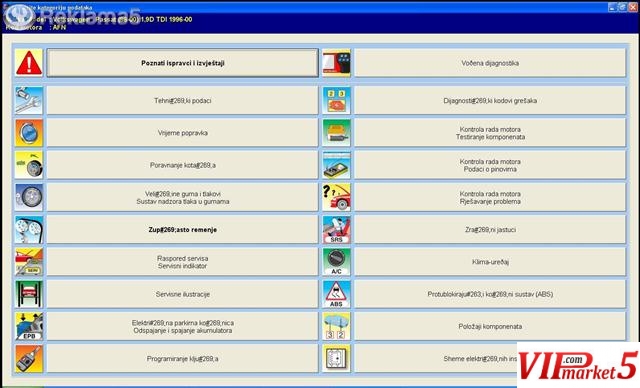Viewport: 640px width, 388px height.
Task: Select Poravnanje kotača button
Action: 182,165
